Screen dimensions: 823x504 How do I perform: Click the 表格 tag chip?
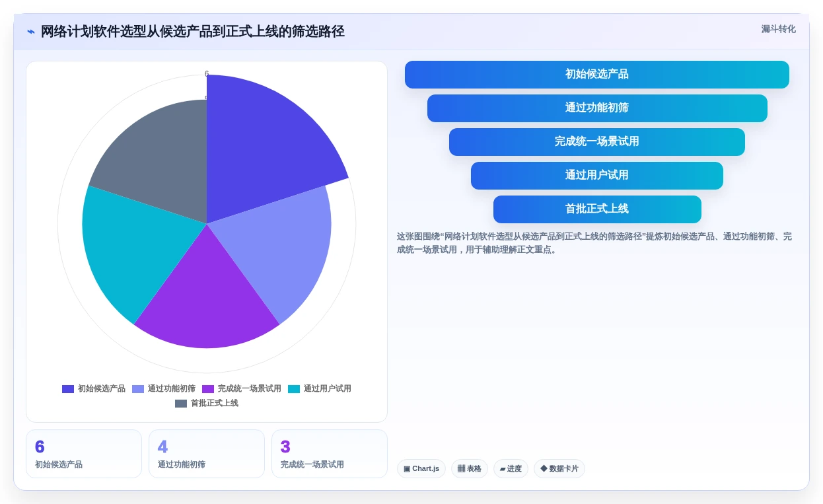(x=470, y=469)
